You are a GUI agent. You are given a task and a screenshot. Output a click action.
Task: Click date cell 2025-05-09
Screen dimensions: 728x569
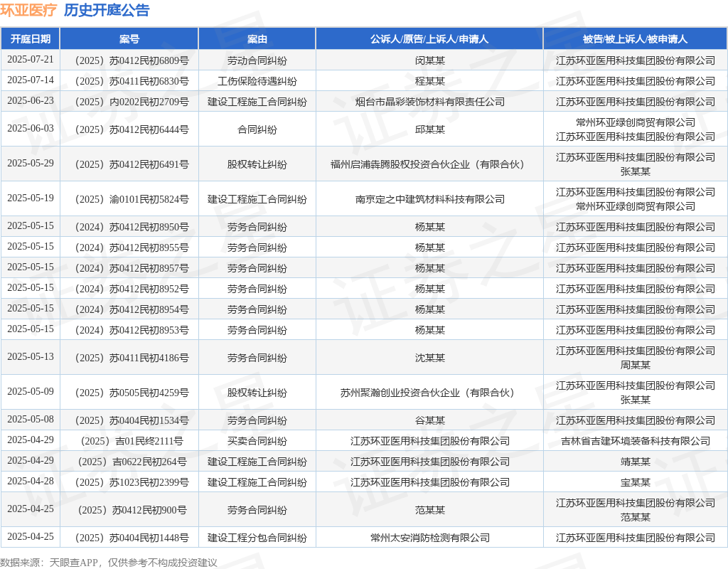click(x=30, y=392)
